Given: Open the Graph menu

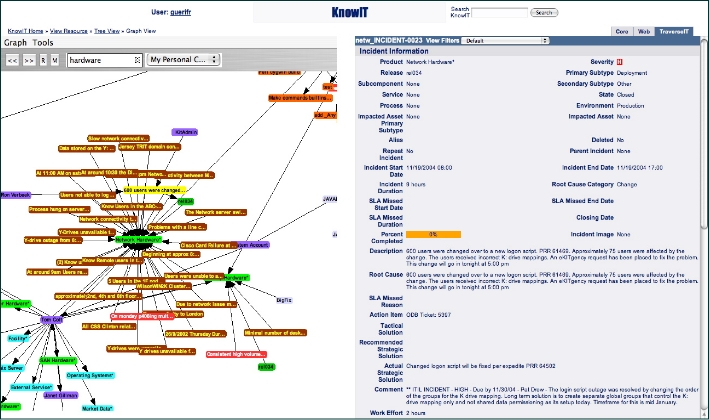Looking at the screenshot, I should point(15,44).
